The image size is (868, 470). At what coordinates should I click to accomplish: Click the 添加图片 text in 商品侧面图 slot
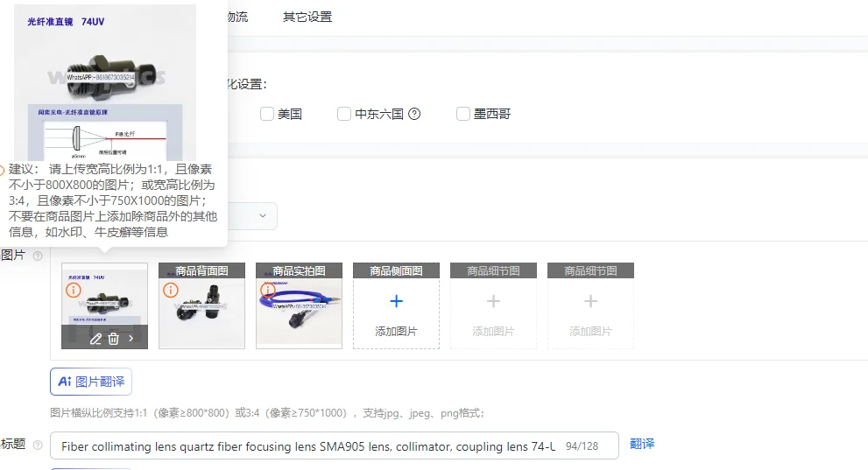tap(396, 331)
